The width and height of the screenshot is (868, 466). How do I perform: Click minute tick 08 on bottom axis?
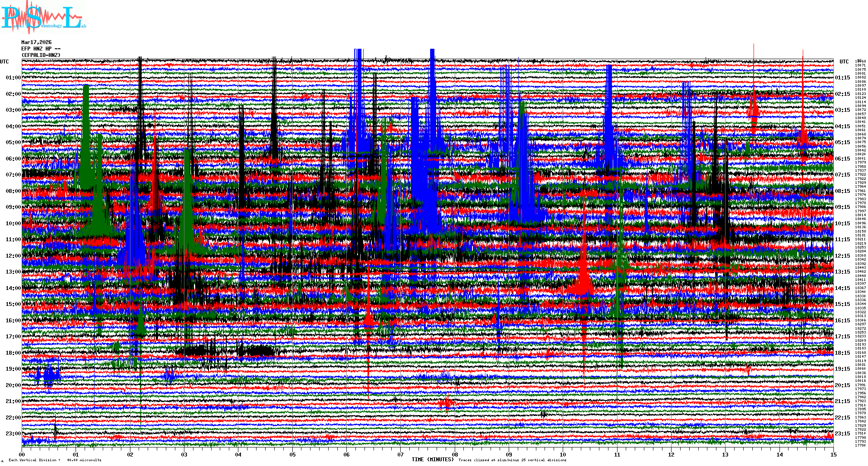tap(455, 455)
